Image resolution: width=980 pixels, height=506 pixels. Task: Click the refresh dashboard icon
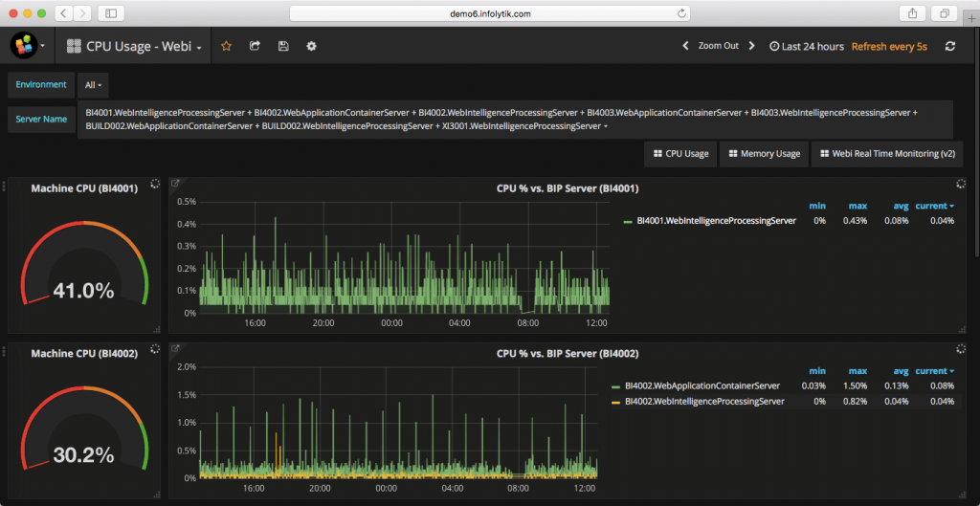pos(949,46)
